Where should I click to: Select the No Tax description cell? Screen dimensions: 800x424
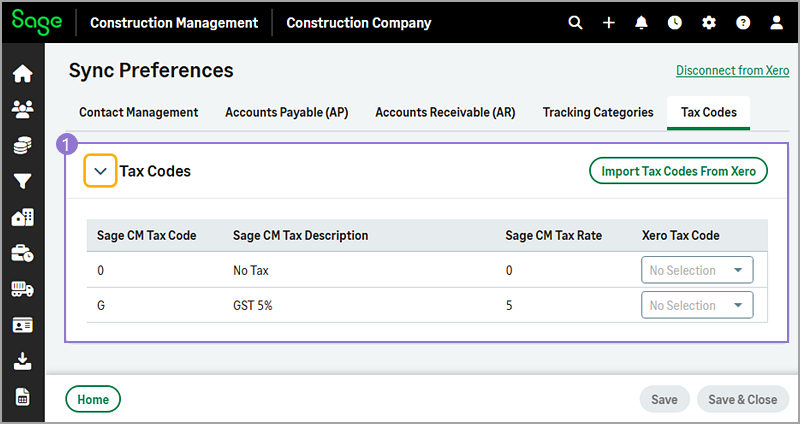click(x=251, y=270)
